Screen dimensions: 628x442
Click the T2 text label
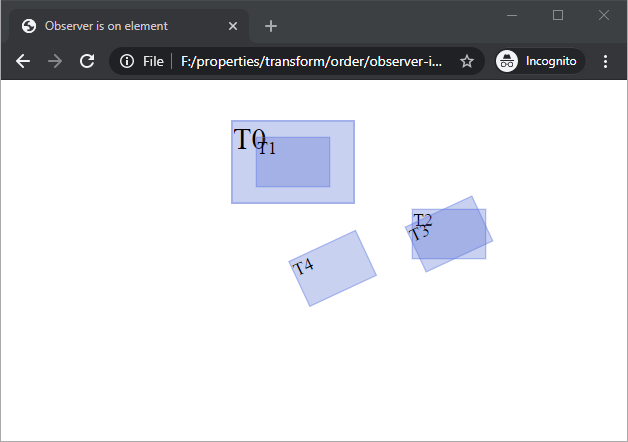(x=422, y=219)
